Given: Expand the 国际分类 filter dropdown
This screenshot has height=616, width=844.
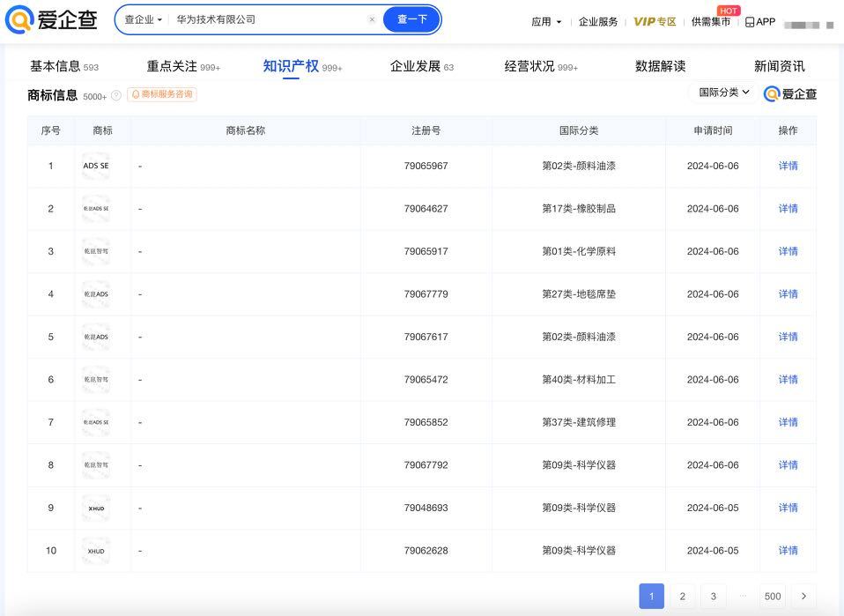Looking at the screenshot, I should pyautogui.click(x=724, y=93).
